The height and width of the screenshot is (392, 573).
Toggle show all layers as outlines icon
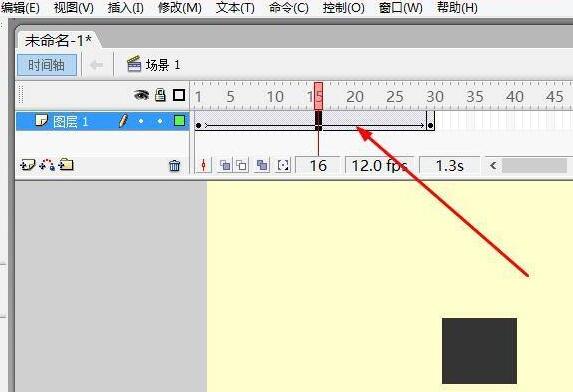pyautogui.click(x=179, y=95)
